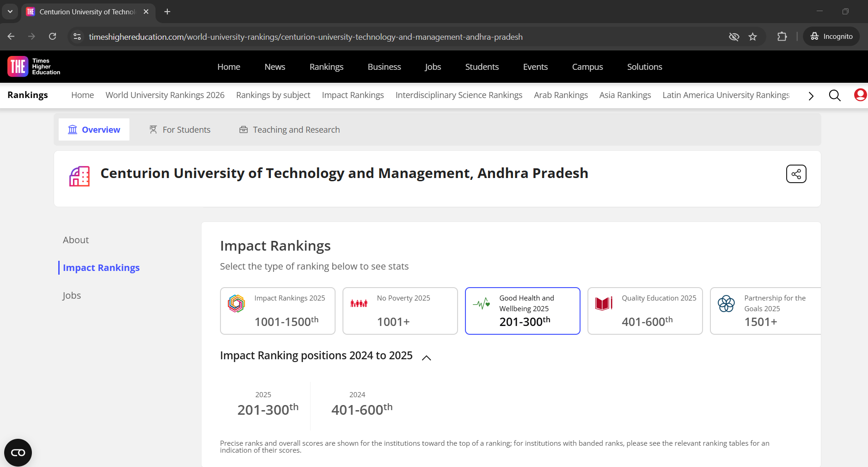Click the reload page icon
This screenshot has height=467, width=868.
pos(53,37)
